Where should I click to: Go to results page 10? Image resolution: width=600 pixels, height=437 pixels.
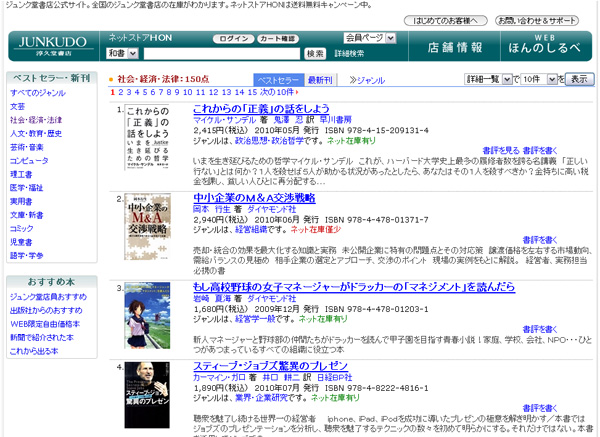188,92
